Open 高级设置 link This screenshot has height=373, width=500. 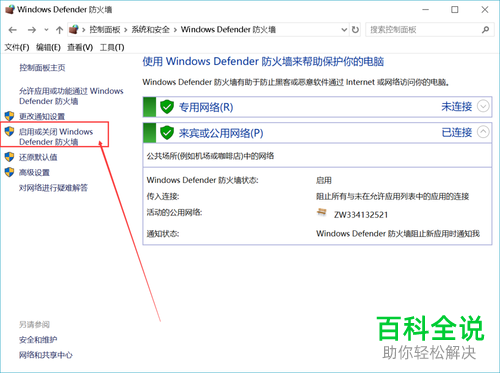click(34, 172)
